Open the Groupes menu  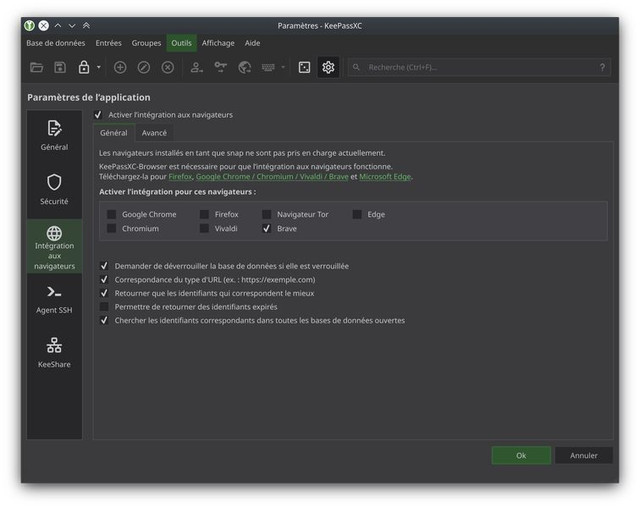click(146, 43)
